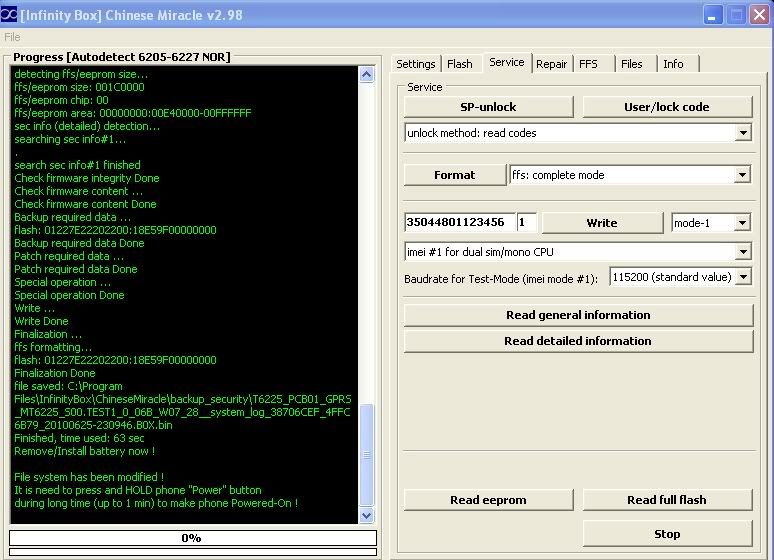Open the ffs: complete mode dropdown
The image size is (774, 560).
pos(742,175)
